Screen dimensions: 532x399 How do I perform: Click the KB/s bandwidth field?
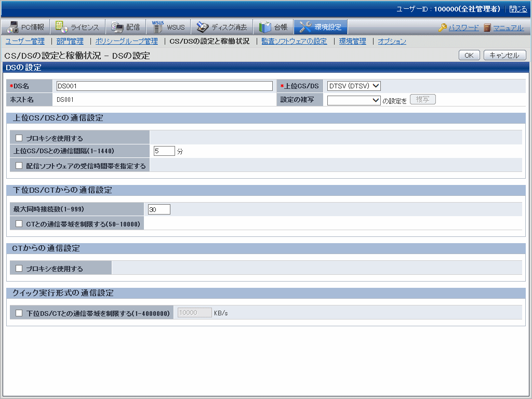(195, 312)
